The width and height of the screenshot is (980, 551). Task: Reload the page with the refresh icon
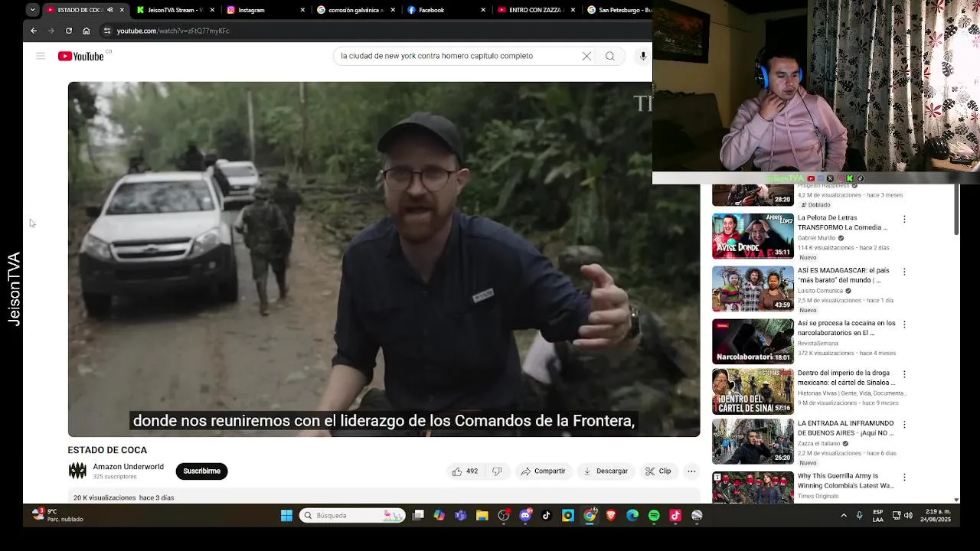click(68, 31)
